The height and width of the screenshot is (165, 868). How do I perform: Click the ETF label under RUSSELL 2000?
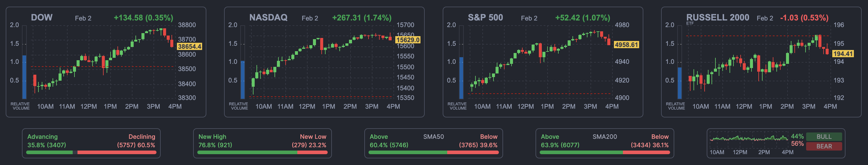690,23
